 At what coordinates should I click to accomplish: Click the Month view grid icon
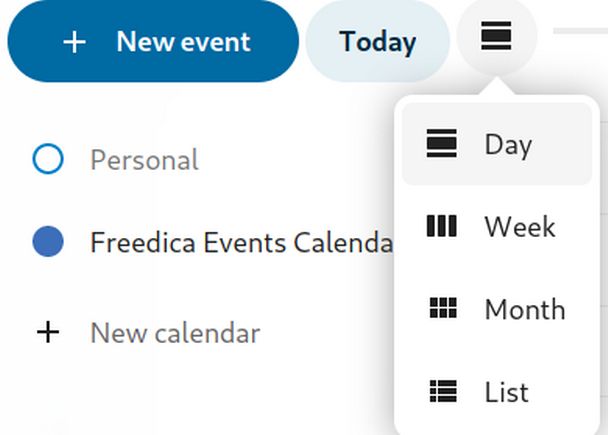click(x=441, y=309)
